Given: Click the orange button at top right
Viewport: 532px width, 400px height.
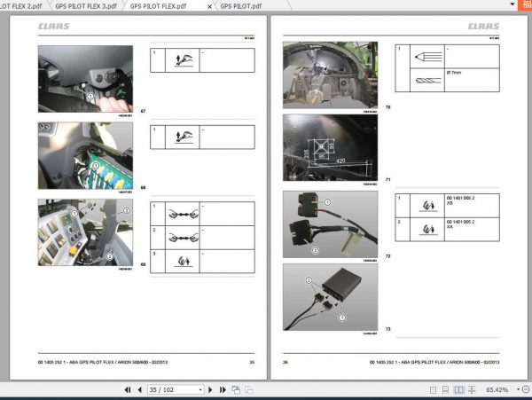Looking at the screenshot, I should coord(525,5).
